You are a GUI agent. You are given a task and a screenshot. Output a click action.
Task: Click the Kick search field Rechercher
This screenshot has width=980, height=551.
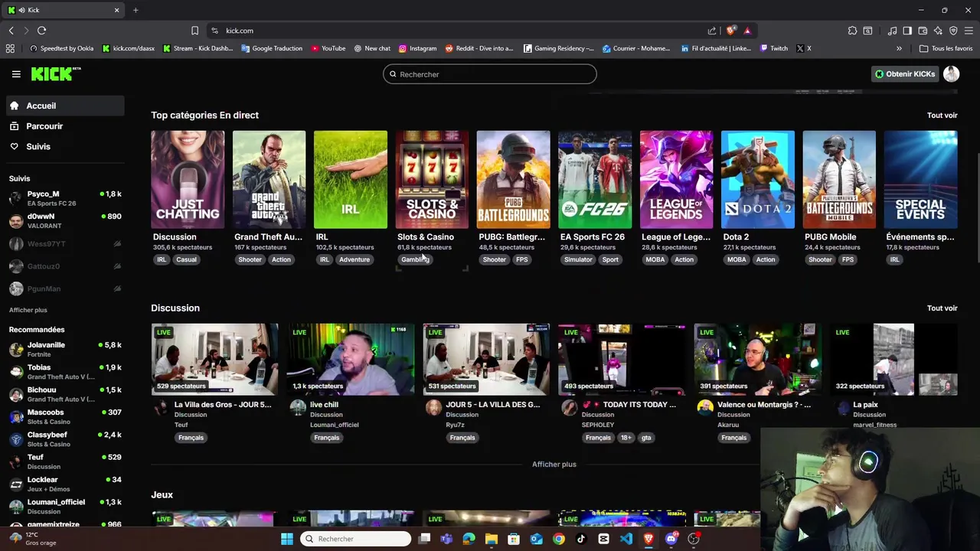pos(490,74)
